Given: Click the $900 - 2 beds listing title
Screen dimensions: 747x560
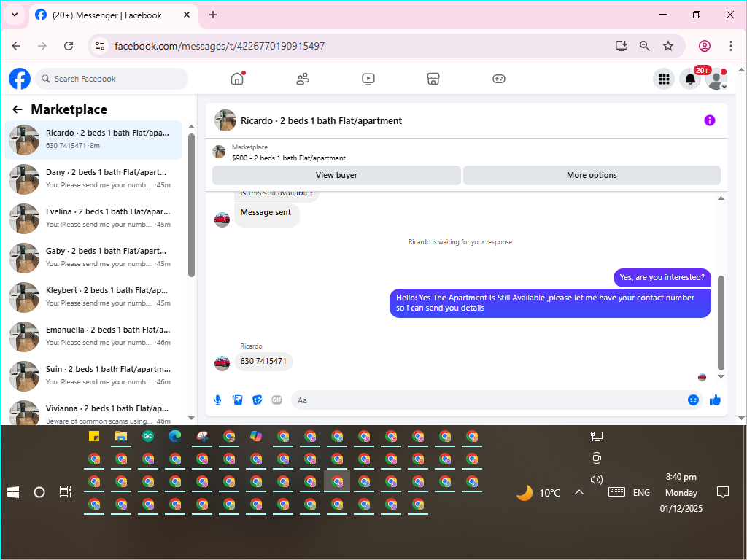Looking at the screenshot, I should tap(289, 158).
